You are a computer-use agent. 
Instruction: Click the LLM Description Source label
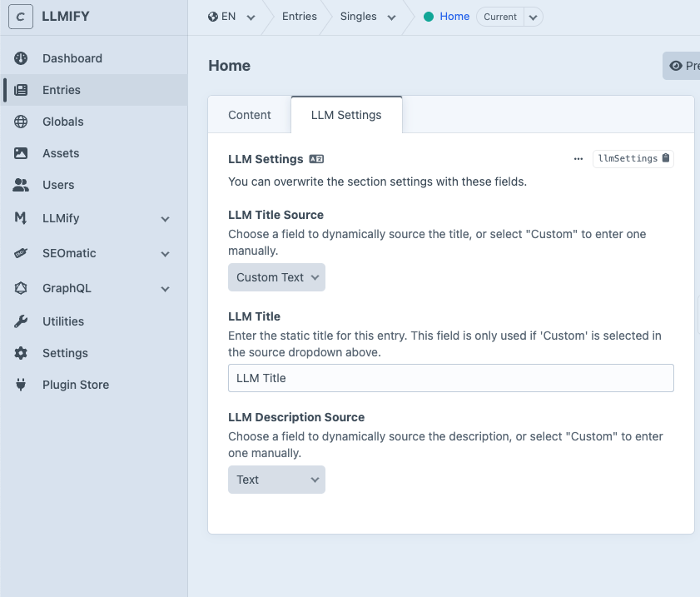tap(296, 417)
